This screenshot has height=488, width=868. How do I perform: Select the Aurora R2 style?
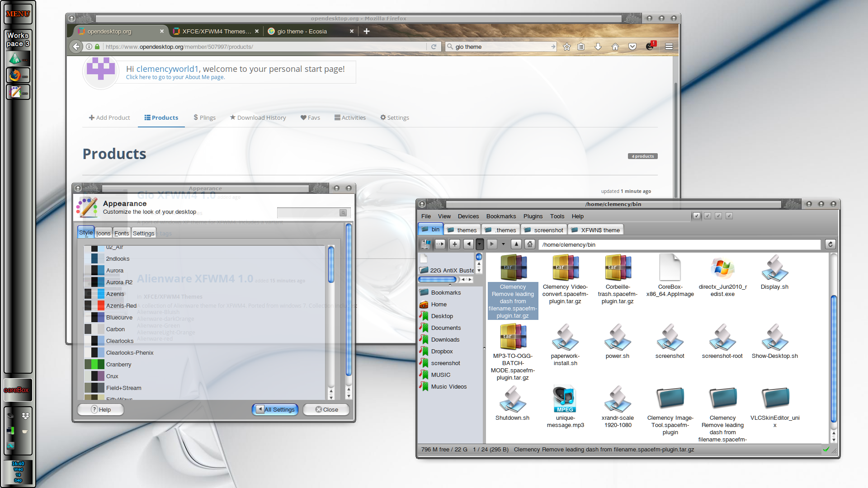pyautogui.click(x=204, y=282)
